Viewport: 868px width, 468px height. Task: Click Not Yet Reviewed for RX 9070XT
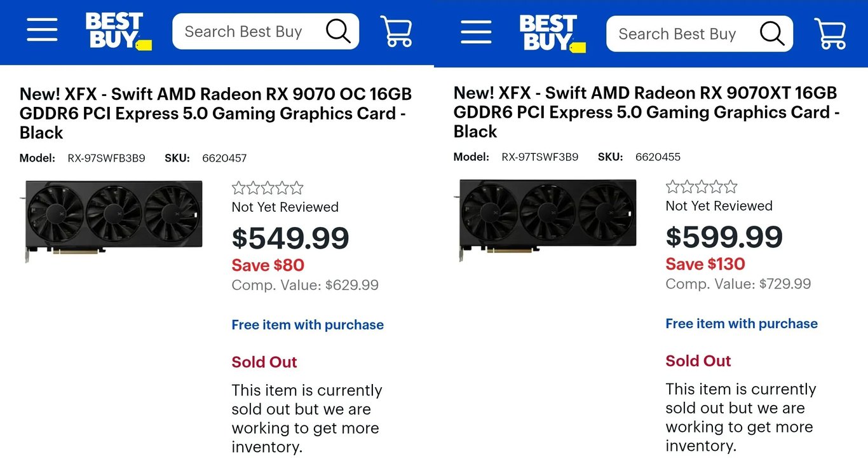[719, 206]
